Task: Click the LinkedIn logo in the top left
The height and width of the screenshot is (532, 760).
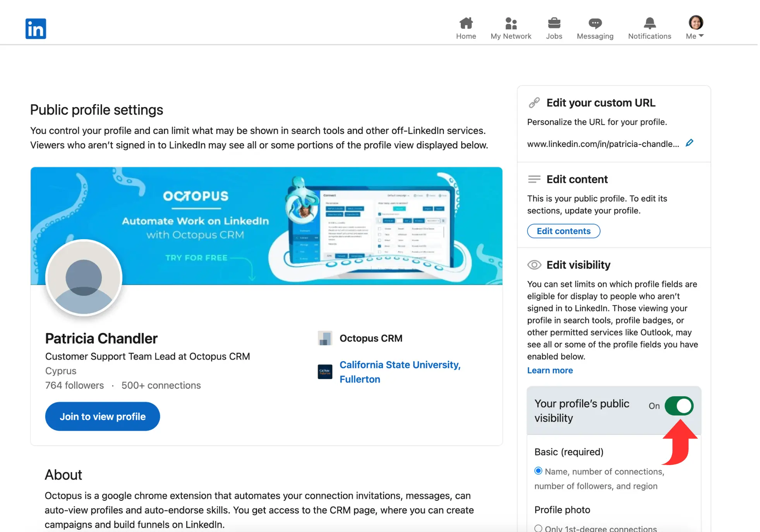Action: [35, 28]
